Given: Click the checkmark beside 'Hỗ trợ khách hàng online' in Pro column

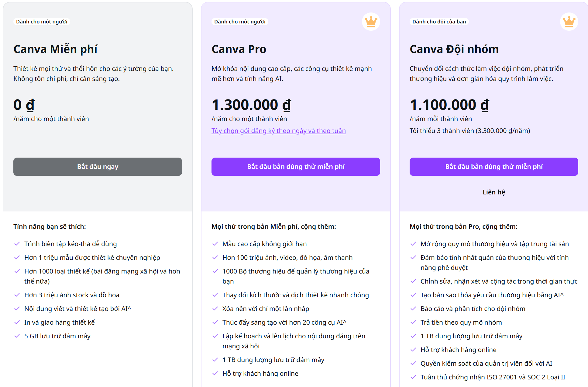Looking at the screenshot, I should (x=215, y=373).
